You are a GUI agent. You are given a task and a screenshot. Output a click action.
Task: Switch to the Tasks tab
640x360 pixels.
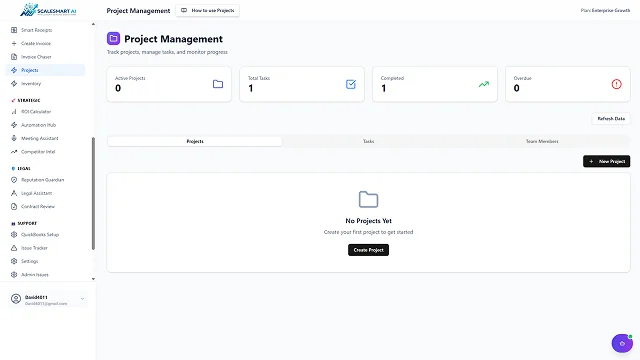pyautogui.click(x=369, y=141)
